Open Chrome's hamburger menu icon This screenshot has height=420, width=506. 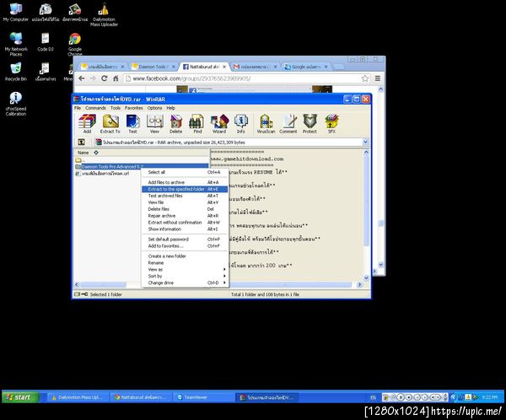tap(378, 78)
